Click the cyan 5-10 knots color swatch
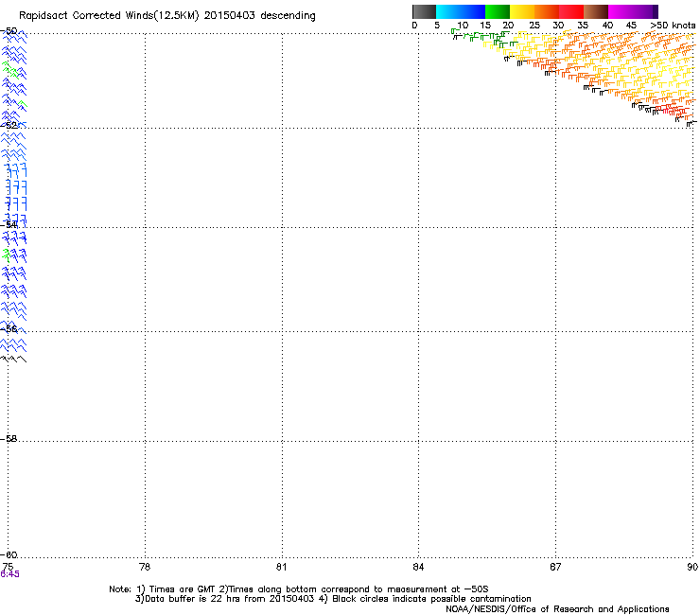 [448, 11]
